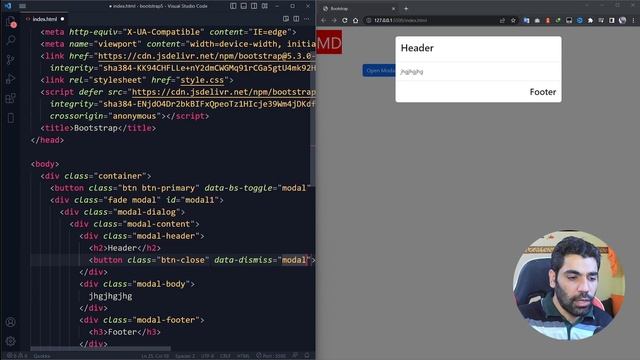The image size is (640, 360).
Task: Open the Accounts icon in activity bar
Action: tap(11, 322)
